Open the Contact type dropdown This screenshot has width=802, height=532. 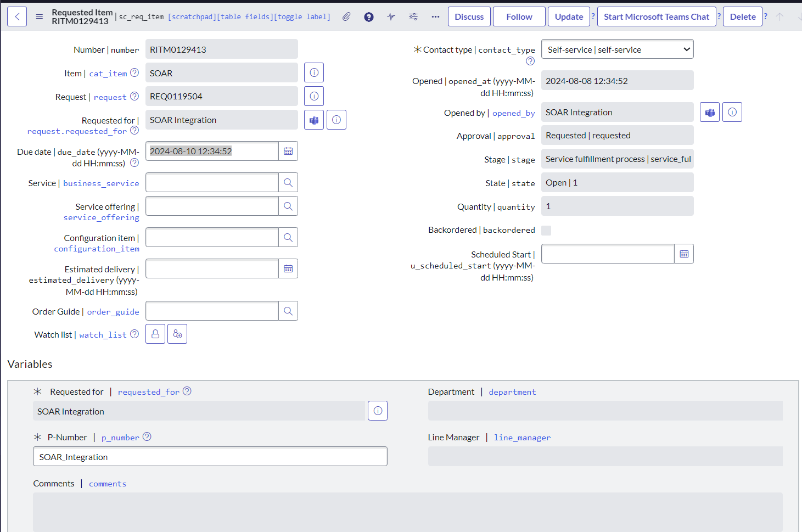[x=618, y=49]
